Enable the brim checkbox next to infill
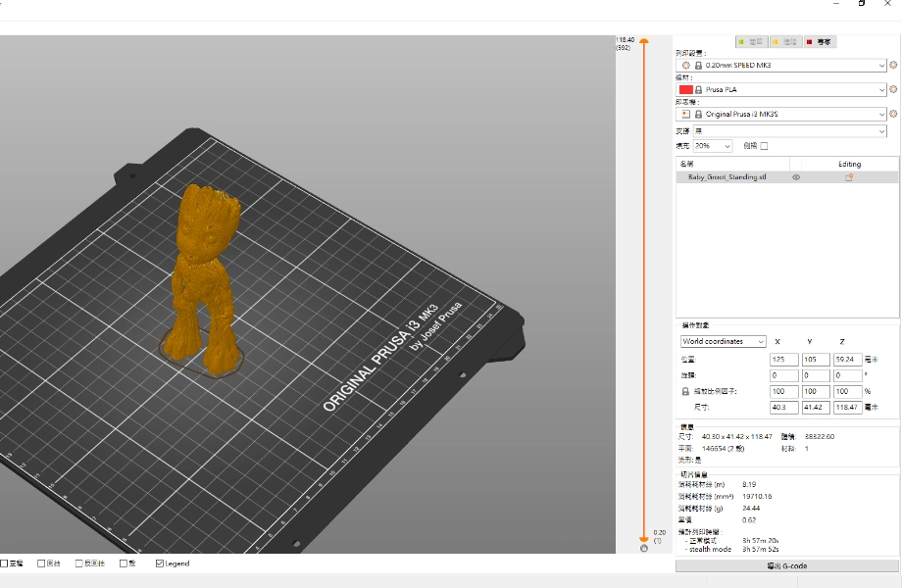Screen dimensions: 902x588 tap(765, 146)
